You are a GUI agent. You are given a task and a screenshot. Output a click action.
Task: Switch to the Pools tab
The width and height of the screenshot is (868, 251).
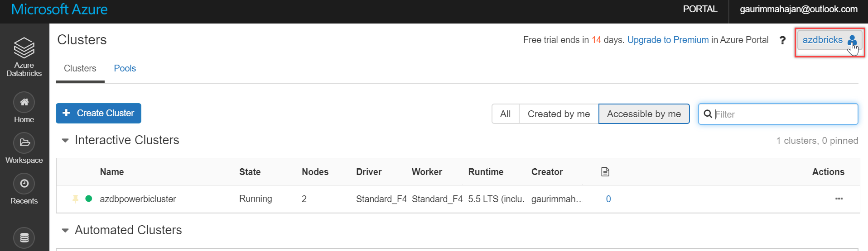click(125, 68)
